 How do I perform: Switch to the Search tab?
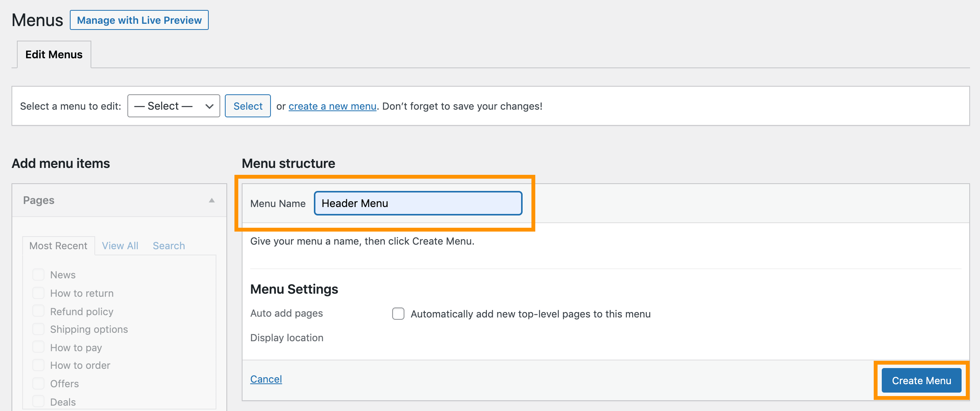coord(169,246)
